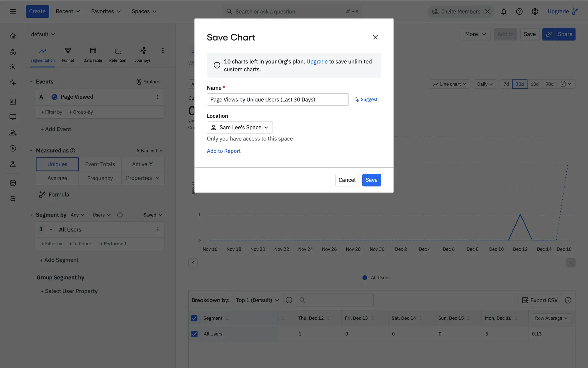Toggle the Segment header checkbox
The width and height of the screenshot is (588, 368).
pos(194,318)
